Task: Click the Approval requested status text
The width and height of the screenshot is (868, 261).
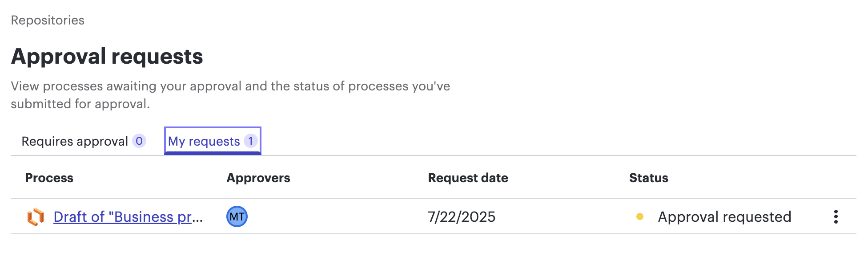Action: pyautogui.click(x=724, y=217)
